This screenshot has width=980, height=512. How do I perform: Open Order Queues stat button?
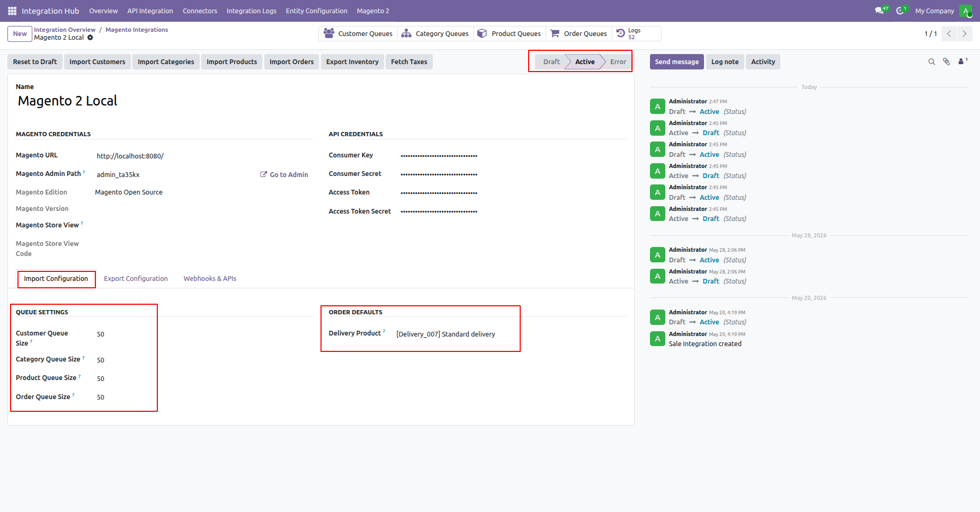(579, 33)
